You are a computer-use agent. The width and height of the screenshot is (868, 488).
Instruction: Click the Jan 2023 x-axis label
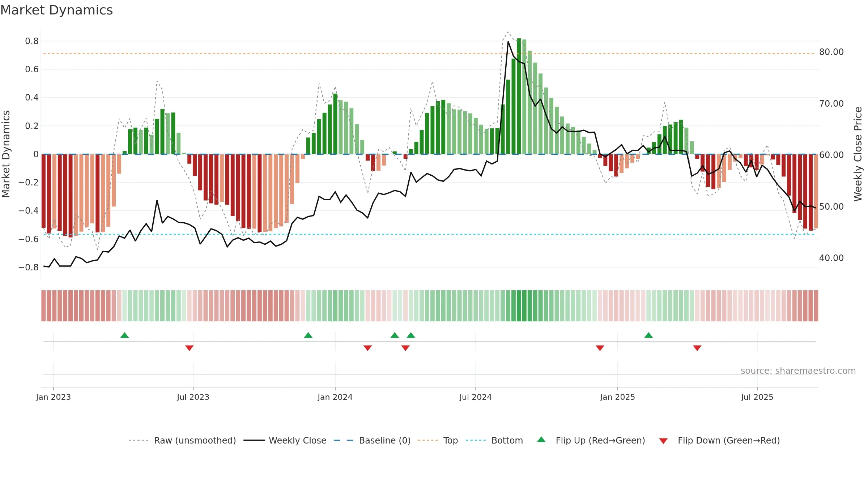(54, 397)
